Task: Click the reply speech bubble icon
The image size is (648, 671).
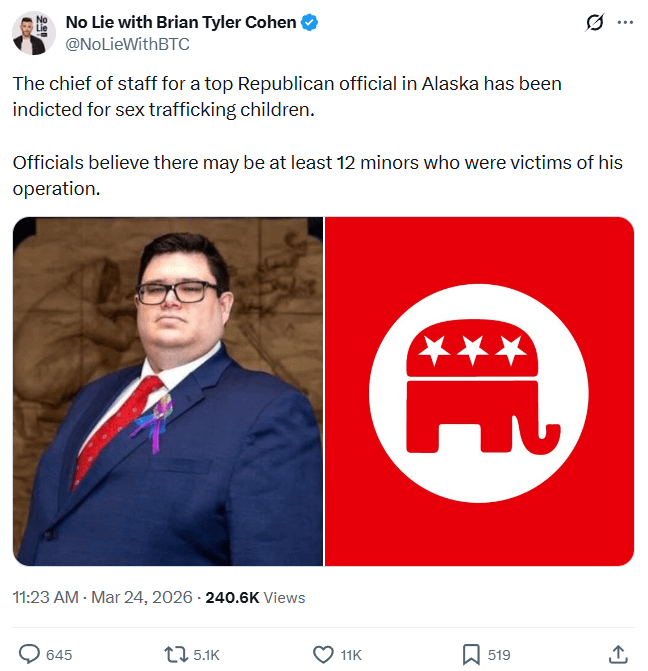Action: point(30,654)
